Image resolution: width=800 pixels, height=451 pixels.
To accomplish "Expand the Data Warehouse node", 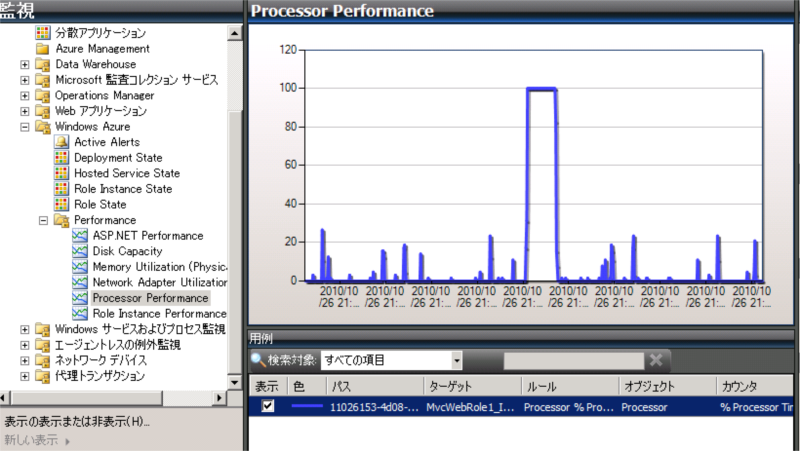I will point(24,64).
